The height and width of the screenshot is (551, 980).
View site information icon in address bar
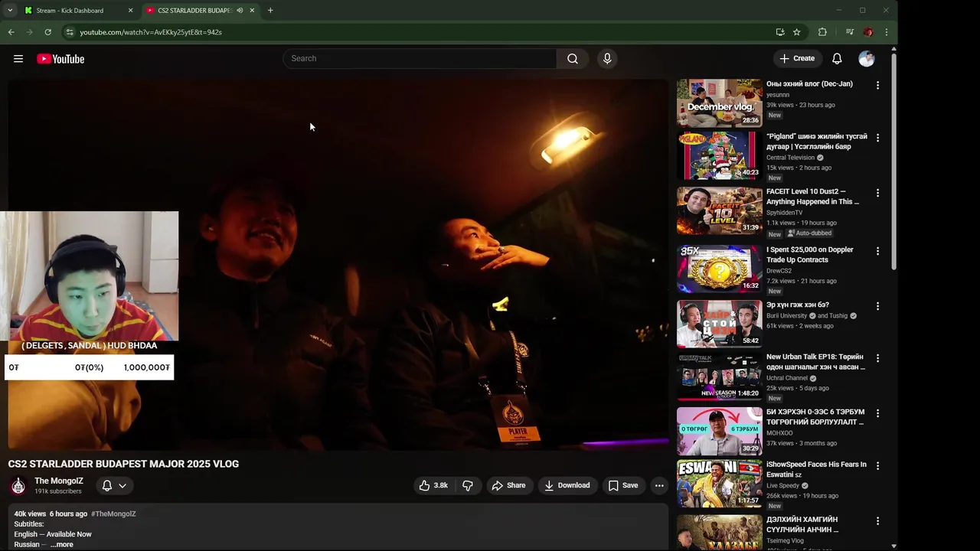click(x=70, y=32)
